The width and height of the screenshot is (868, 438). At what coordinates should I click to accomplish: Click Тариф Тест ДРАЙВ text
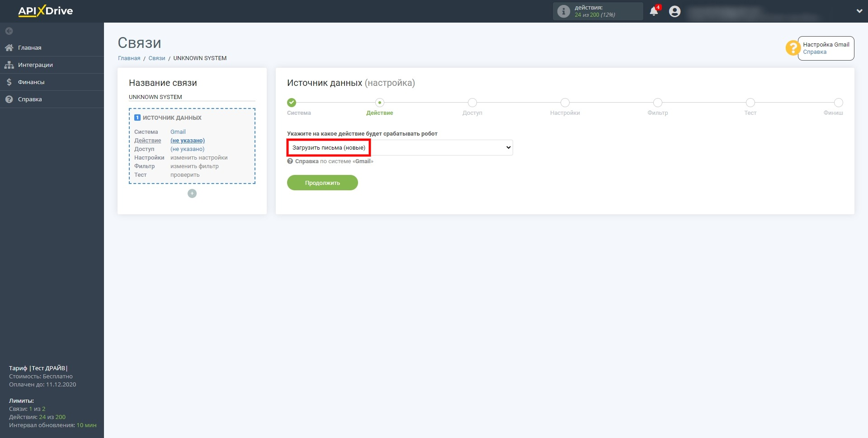[x=38, y=368]
